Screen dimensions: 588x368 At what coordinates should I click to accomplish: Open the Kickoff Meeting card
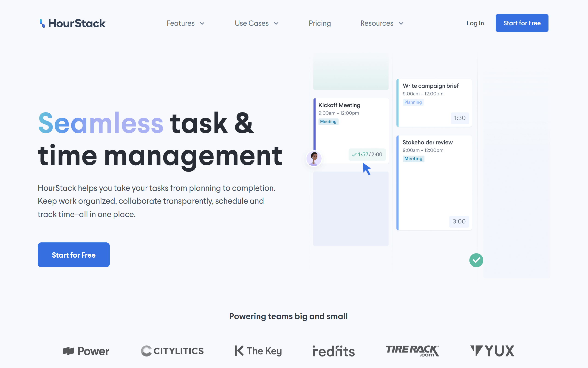pyautogui.click(x=351, y=131)
